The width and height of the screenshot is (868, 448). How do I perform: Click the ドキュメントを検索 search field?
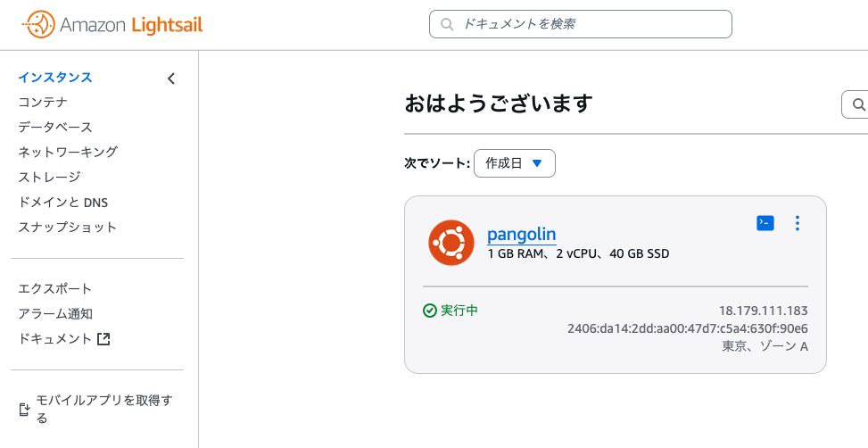(x=589, y=24)
